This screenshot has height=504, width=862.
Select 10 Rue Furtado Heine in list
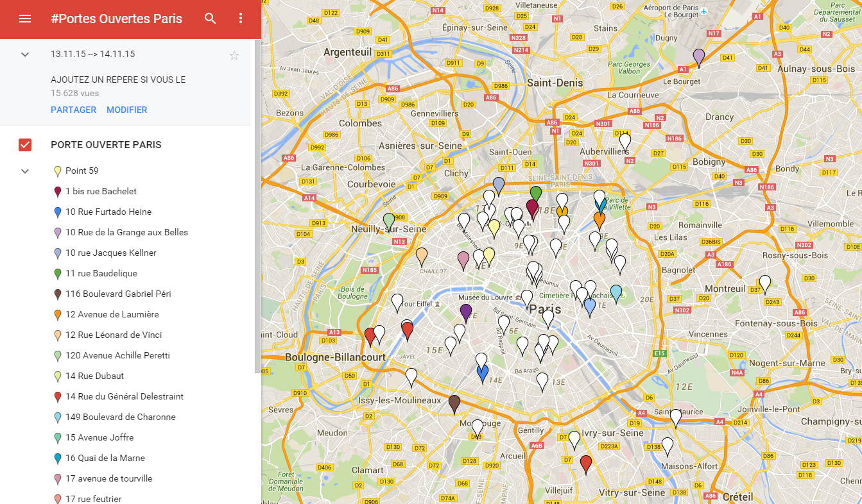pos(108,212)
